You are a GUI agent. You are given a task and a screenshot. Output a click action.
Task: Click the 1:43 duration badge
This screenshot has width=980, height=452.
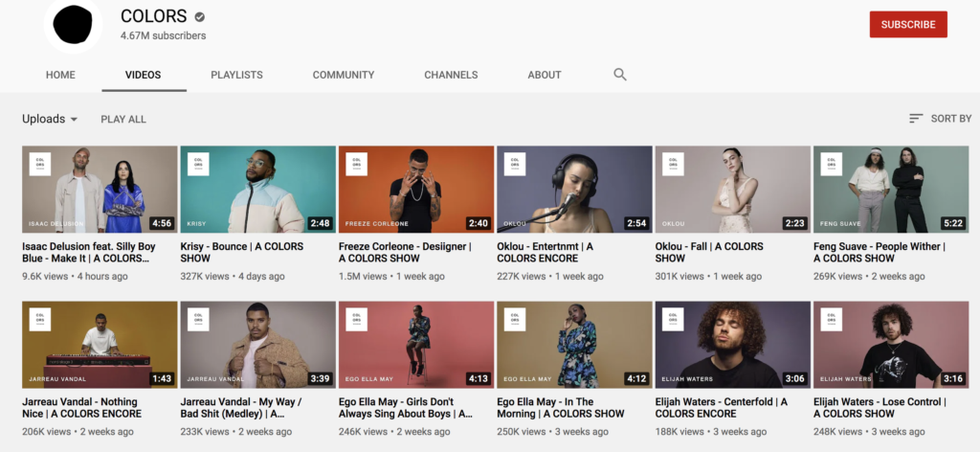click(x=162, y=378)
